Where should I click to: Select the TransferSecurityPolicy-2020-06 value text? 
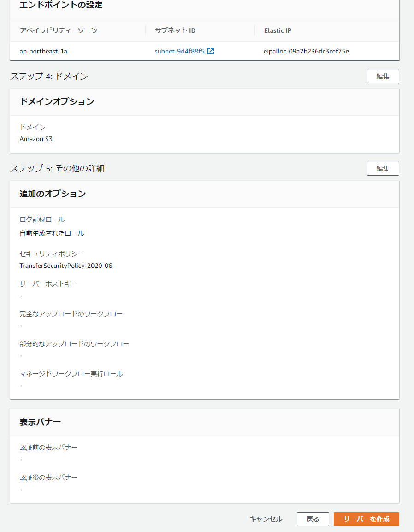pos(66,266)
